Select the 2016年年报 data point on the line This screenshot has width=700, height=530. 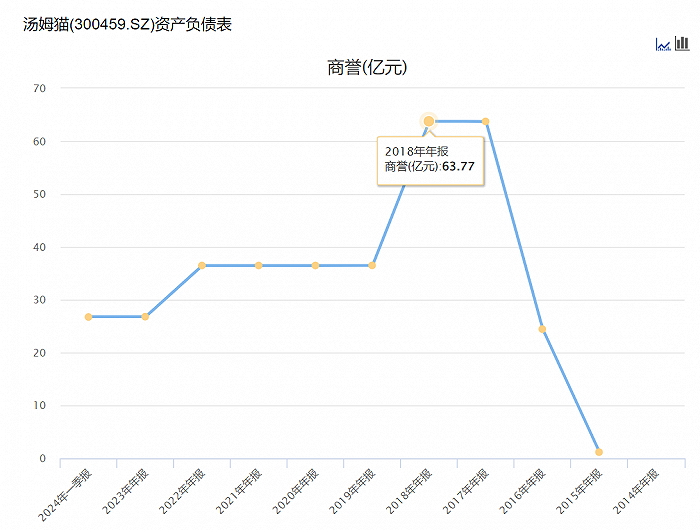pyautogui.click(x=542, y=329)
